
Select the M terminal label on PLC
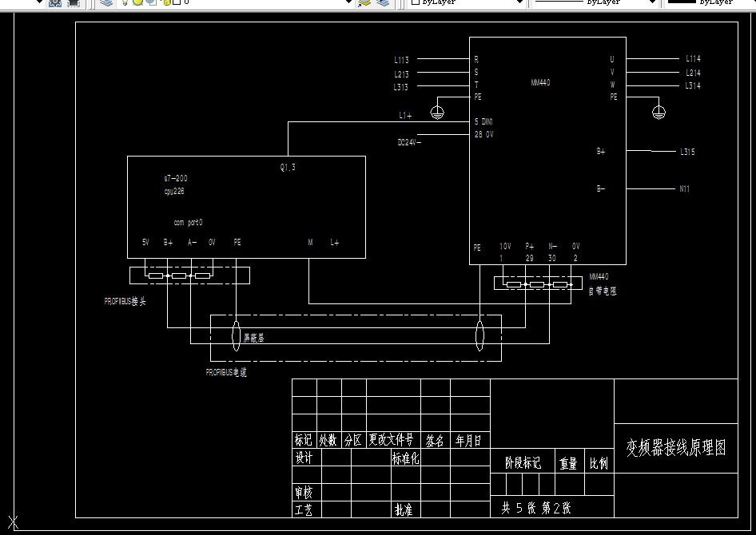tap(311, 242)
